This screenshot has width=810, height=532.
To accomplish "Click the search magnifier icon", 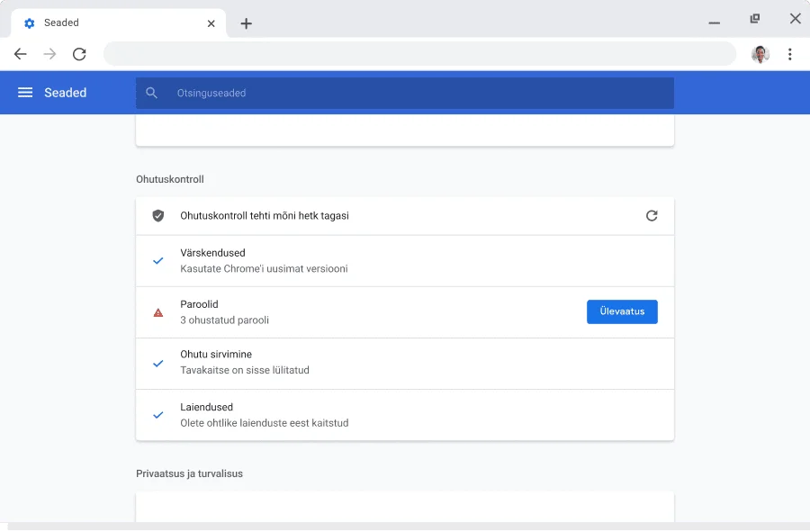I will pyautogui.click(x=151, y=93).
